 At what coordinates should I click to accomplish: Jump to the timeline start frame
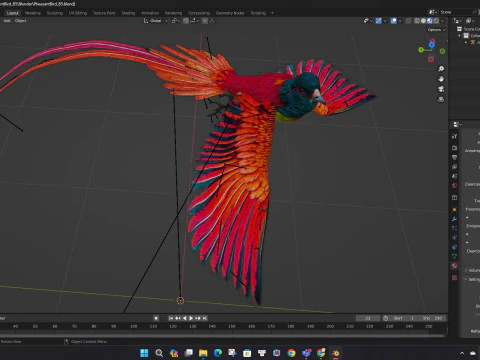(171, 318)
